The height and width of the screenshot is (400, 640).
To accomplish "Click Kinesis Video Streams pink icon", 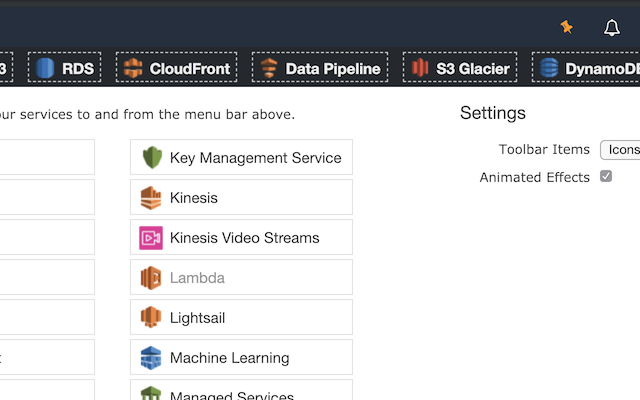I will (x=151, y=238).
